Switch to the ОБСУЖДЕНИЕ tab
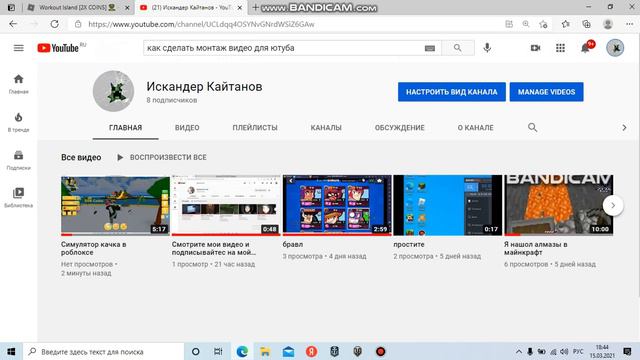Image resolution: width=640 pixels, height=360 pixels. click(400, 128)
